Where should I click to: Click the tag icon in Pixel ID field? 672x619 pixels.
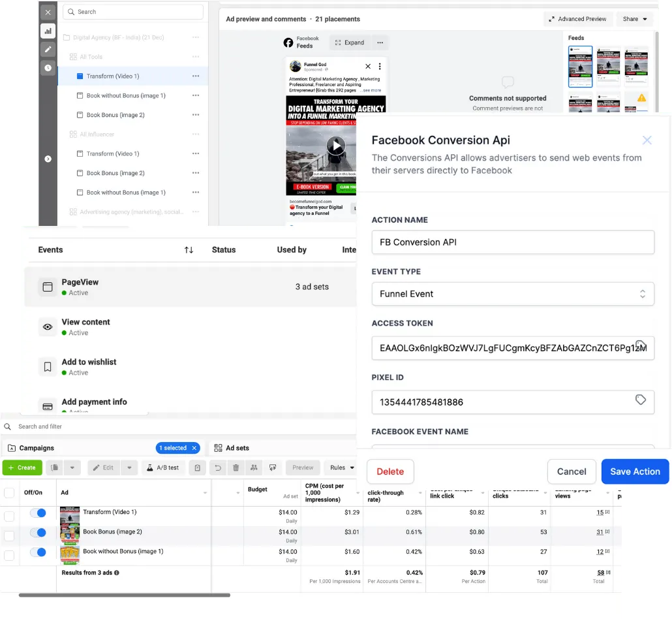(x=640, y=400)
